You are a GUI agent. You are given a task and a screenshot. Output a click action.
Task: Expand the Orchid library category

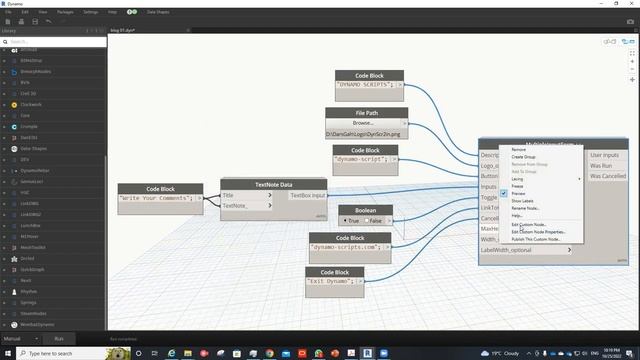coord(4,259)
